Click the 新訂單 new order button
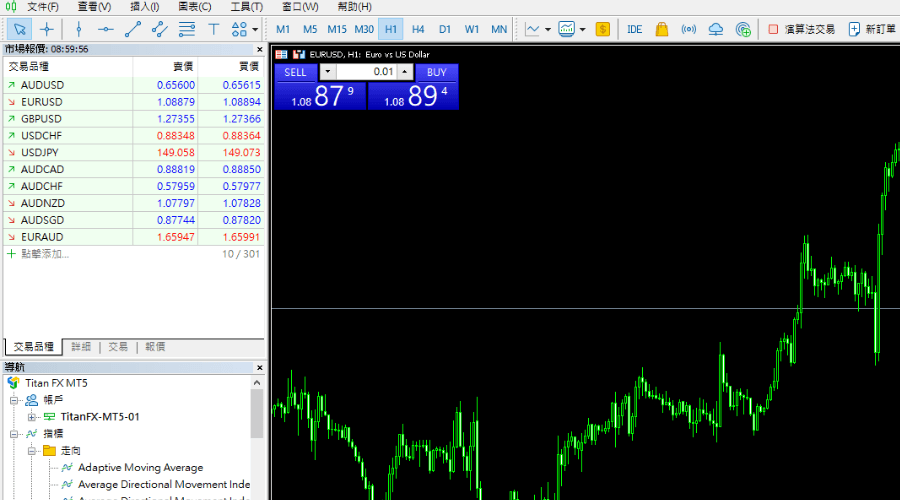 click(871, 29)
